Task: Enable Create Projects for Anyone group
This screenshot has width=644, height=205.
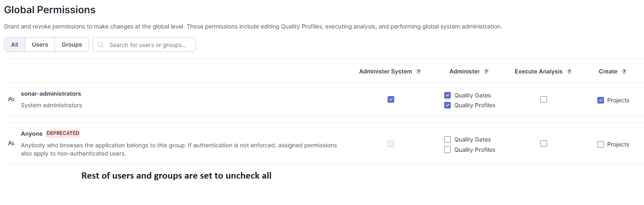Action: [601, 144]
